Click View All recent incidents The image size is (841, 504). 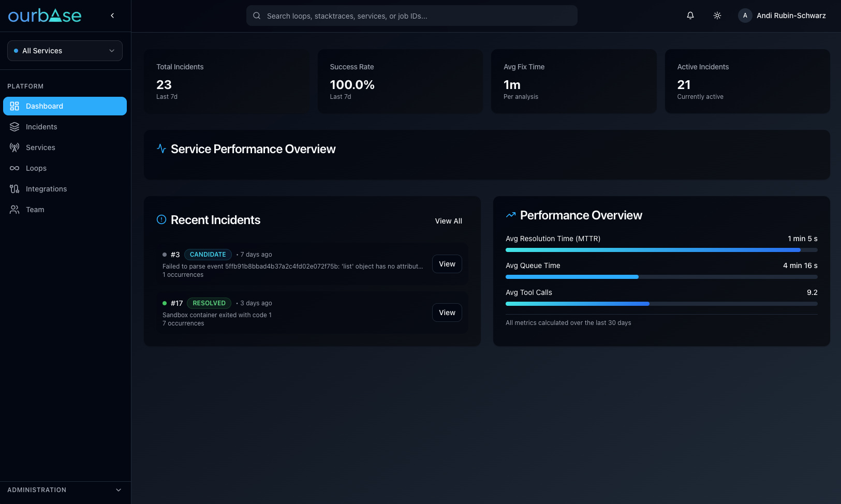(x=448, y=220)
